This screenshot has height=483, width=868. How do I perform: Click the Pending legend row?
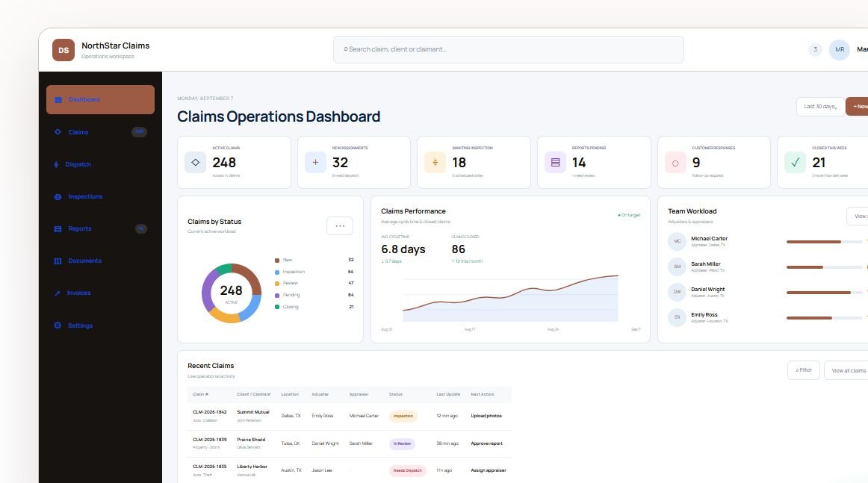pos(314,296)
